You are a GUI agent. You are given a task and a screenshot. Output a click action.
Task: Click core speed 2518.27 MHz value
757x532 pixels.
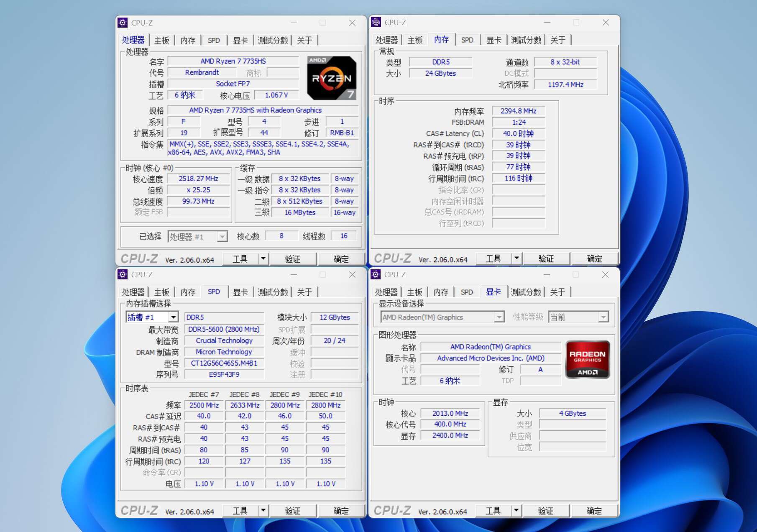click(x=199, y=179)
